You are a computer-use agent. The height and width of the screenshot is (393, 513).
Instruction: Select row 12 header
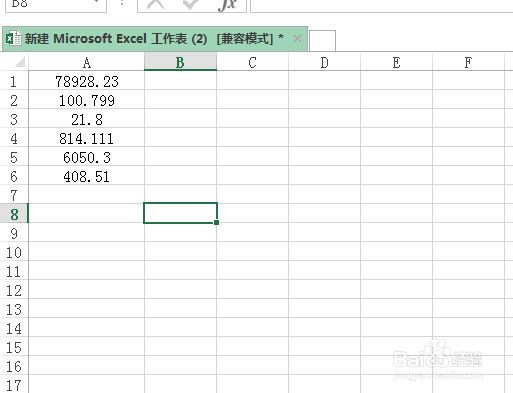14,290
